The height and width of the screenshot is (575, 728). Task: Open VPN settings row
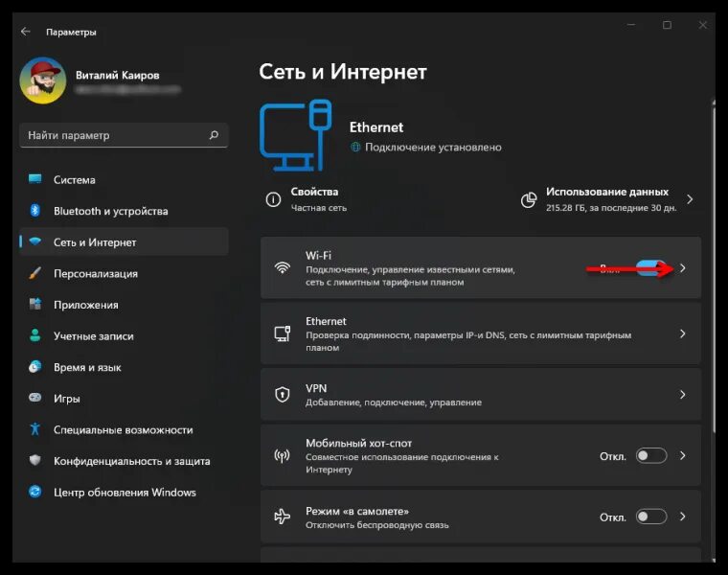(x=481, y=394)
